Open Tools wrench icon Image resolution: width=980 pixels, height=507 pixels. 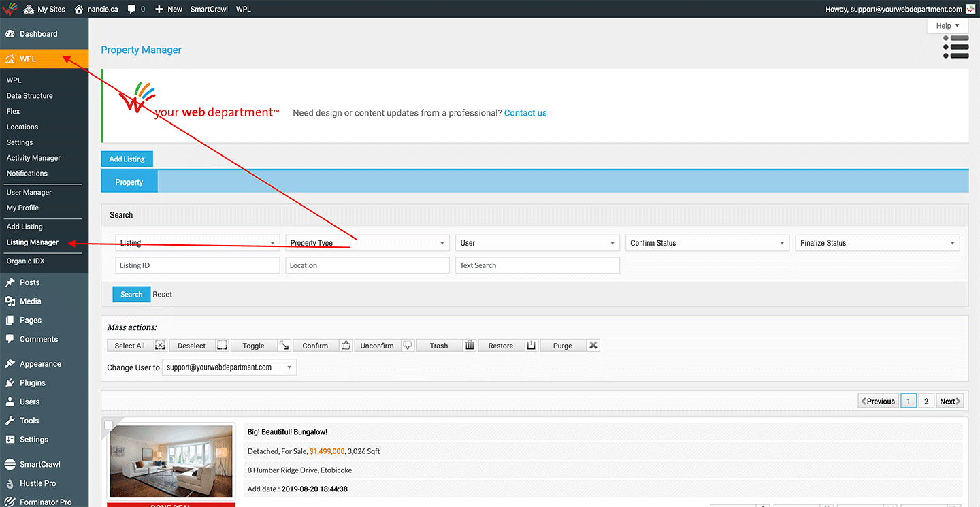click(x=10, y=421)
